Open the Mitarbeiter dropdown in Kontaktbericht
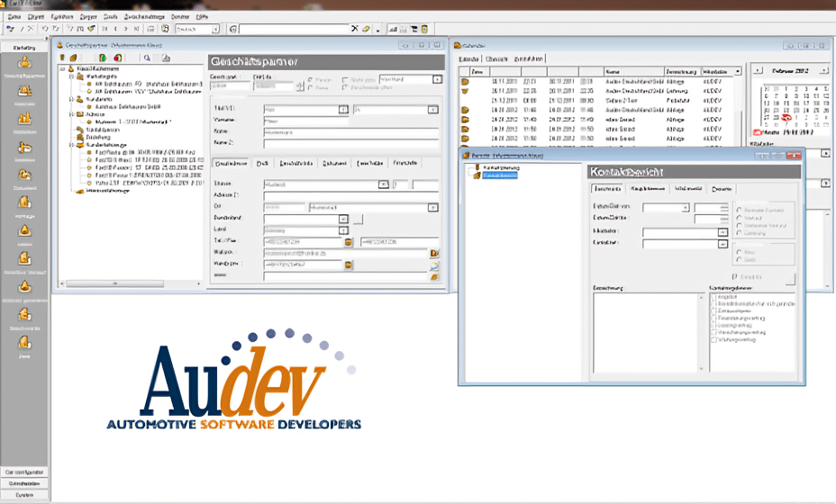 pos(722,231)
